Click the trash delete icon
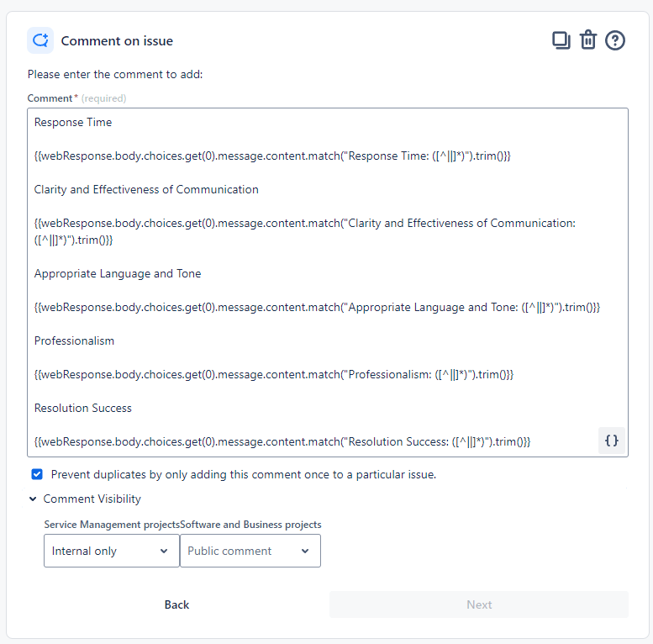The height and width of the screenshot is (644, 653). click(x=588, y=40)
